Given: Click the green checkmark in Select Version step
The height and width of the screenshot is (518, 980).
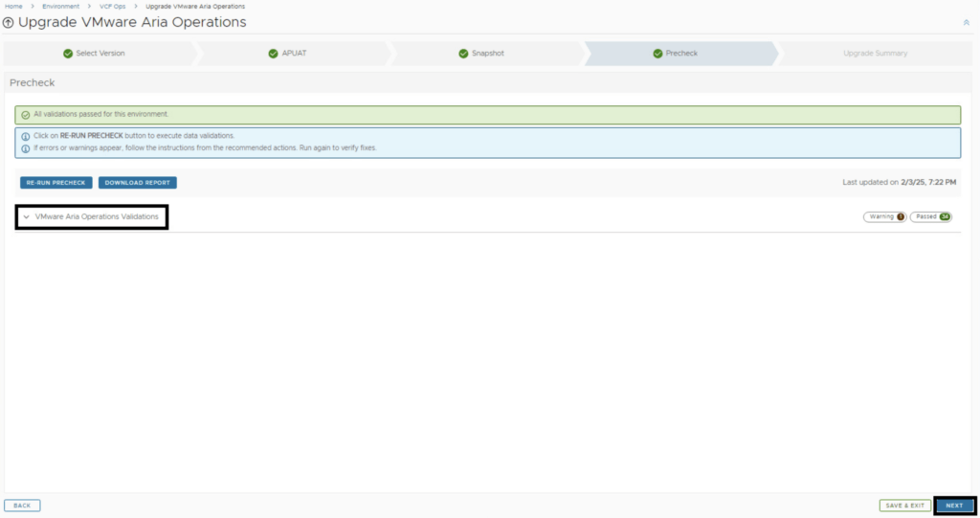Looking at the screenshot, I should (x=68, y=54).
